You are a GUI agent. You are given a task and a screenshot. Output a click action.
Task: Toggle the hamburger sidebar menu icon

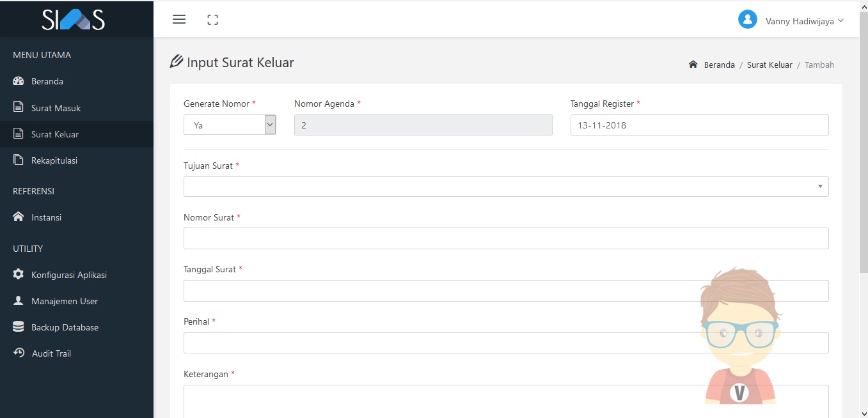[x=179, y=19]
